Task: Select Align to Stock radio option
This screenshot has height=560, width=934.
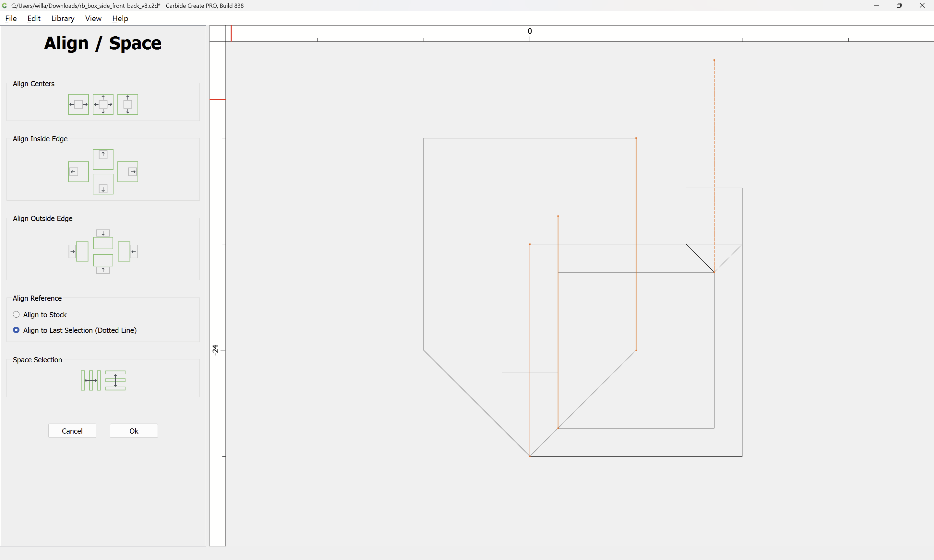Action: (x=16, y=315)
